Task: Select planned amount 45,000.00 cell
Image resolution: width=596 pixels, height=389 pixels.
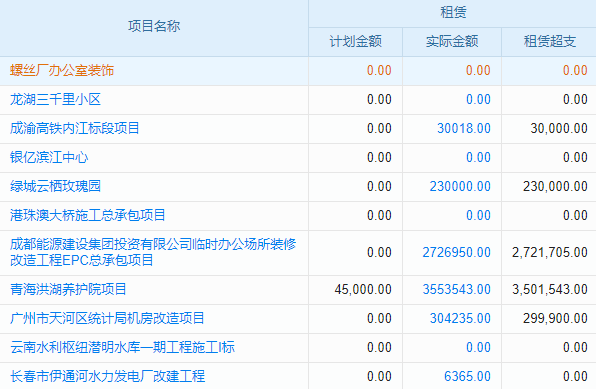Action: pos(363,289)
